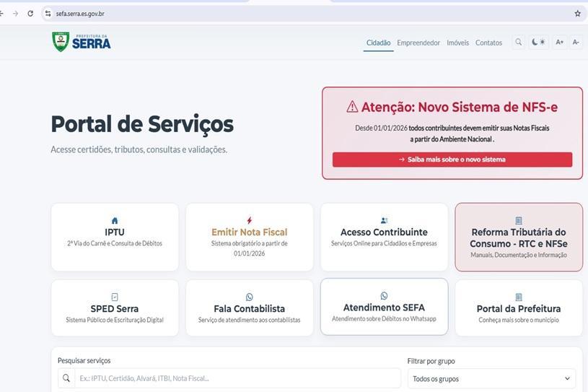Screen dimensions: 588x392
Task: Switch to Empreendedor tab
Action: point(418,43)
